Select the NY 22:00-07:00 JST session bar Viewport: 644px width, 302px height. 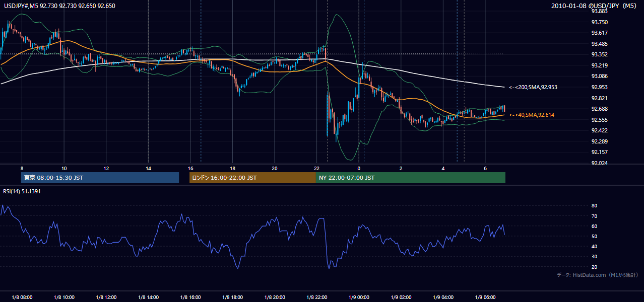pos(411,178)
